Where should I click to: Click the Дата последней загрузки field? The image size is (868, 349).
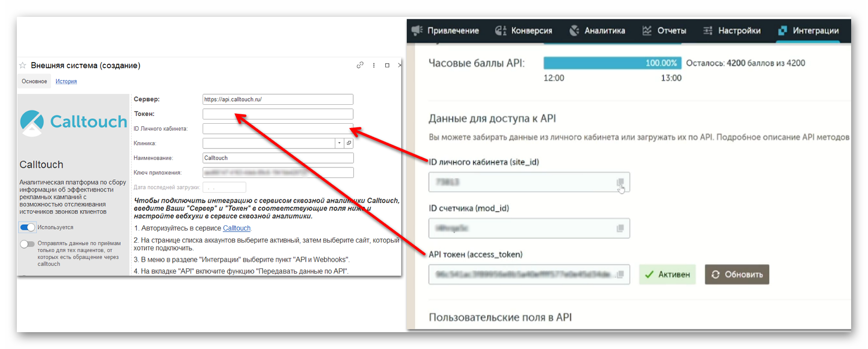[224, 187]
